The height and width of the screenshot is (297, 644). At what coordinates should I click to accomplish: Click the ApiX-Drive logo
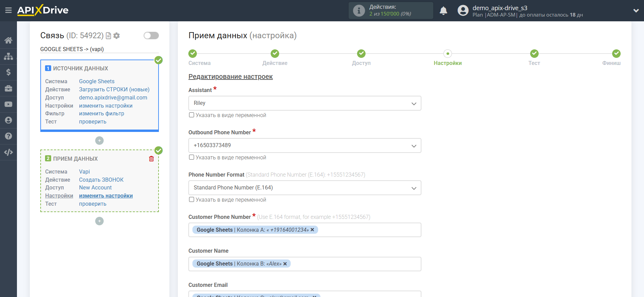point(43,10)
